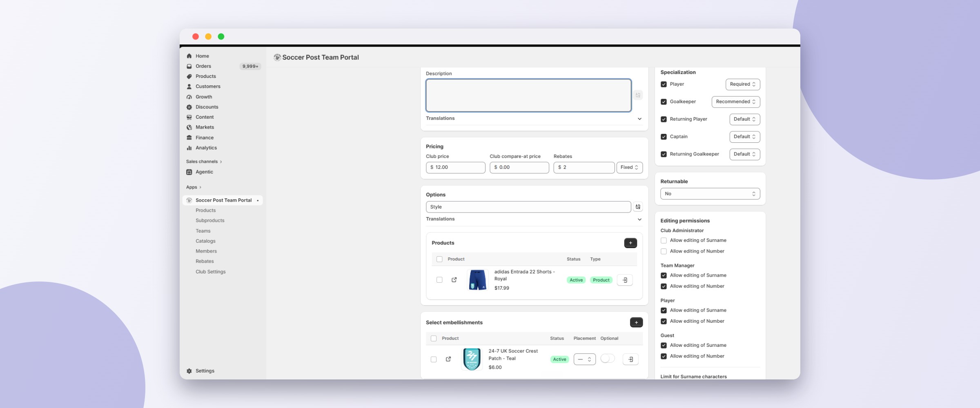The image size is (980, 408).
Task: Open the Goalkeeper Recommended dropdown
Action: [x=735, y=102]
